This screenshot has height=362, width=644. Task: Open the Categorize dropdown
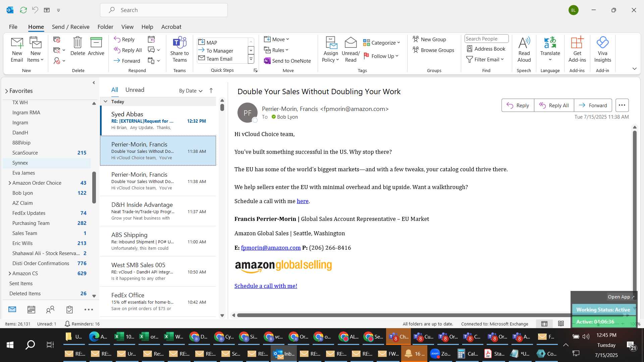(x=382, y=43)
